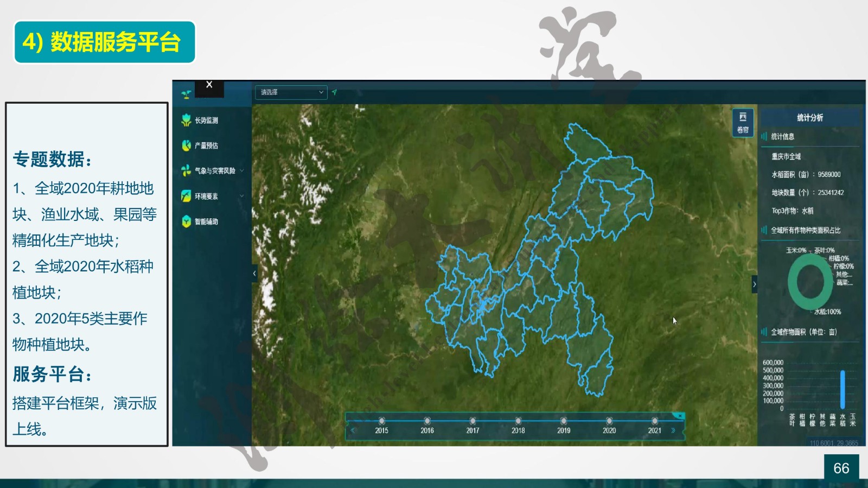
Task: Close the timeline bar with its X
Action: [679, 416]
